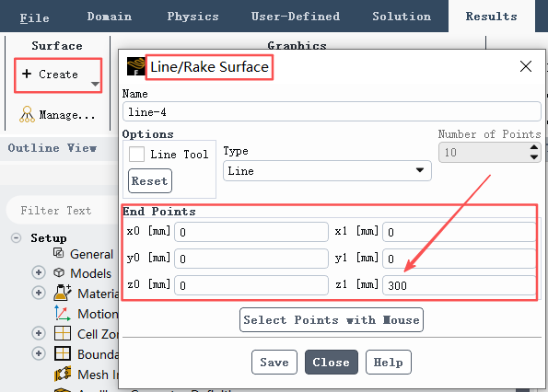The width and height of the screenshot is (548, 392).
Task: Click the Materials flask icon
Action: [x=63, y=293]
